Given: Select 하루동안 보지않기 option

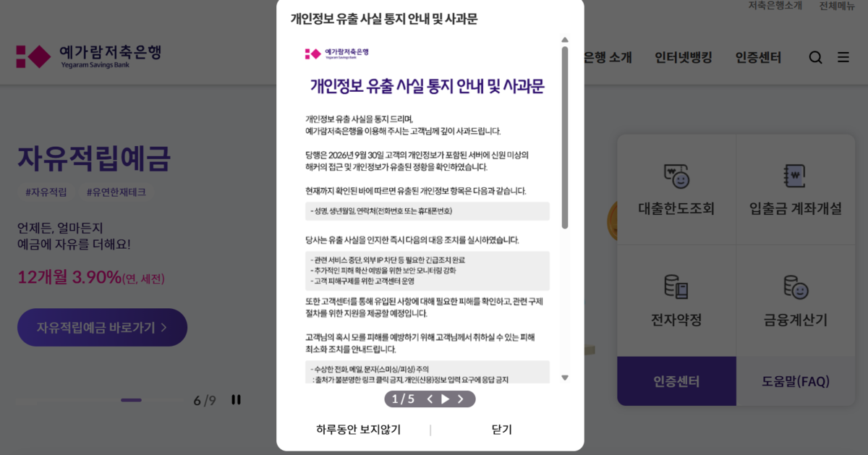Looking at the screenshot, I should 358,430.
